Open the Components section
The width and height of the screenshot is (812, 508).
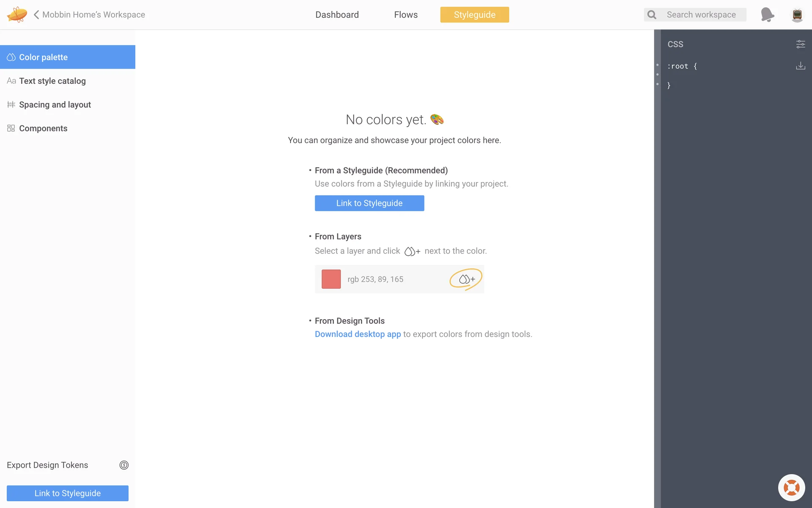(x=43, y=128)
